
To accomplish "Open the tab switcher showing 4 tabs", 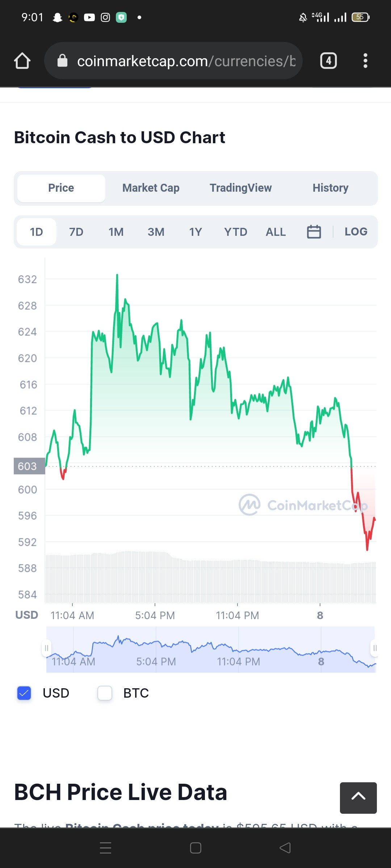I will (x=328, y=61).
